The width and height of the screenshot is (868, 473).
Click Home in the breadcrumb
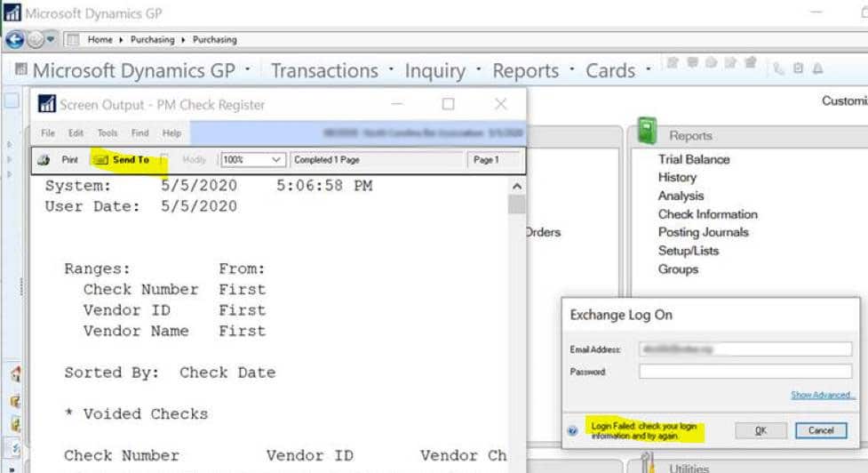point(100,39)
